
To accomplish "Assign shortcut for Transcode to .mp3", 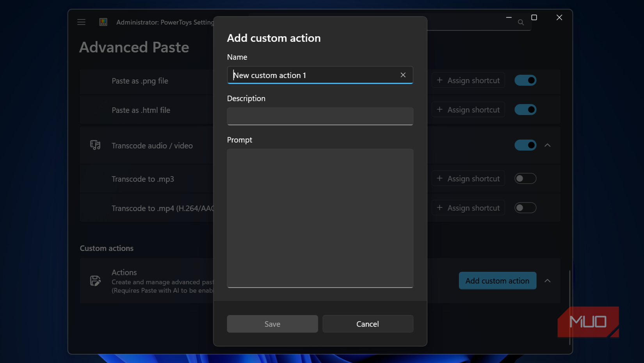I will pyautogui.click(x=468, y=179).
